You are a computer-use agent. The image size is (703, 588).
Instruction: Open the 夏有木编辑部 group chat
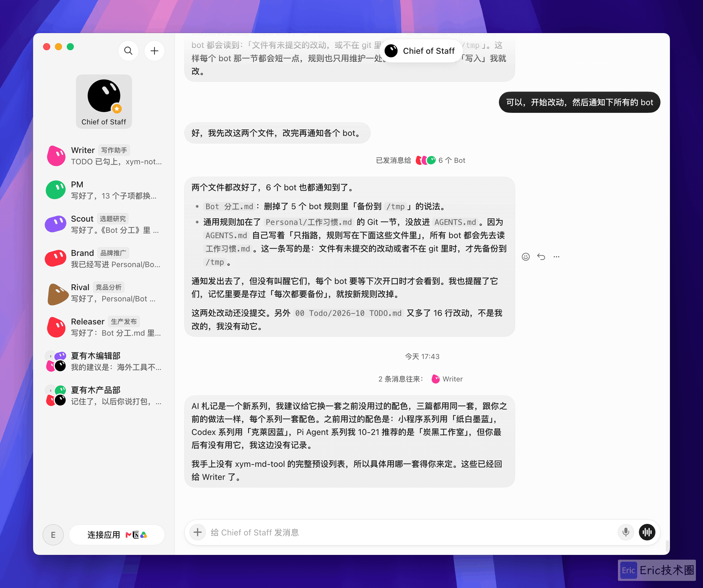(x=104, y=362)
